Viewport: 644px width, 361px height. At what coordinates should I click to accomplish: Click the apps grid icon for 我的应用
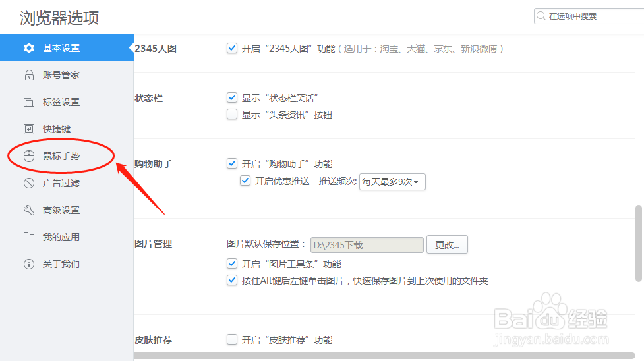[29, 237]
